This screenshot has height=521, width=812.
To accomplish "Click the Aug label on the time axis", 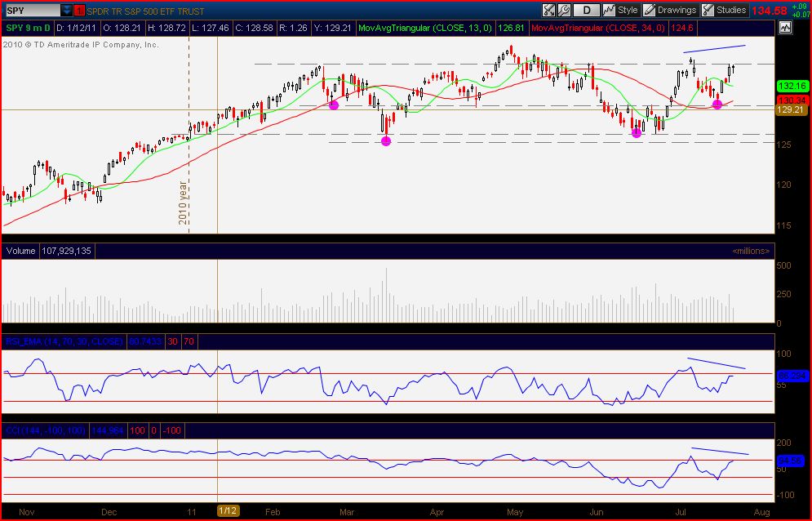I will [761, 512].
